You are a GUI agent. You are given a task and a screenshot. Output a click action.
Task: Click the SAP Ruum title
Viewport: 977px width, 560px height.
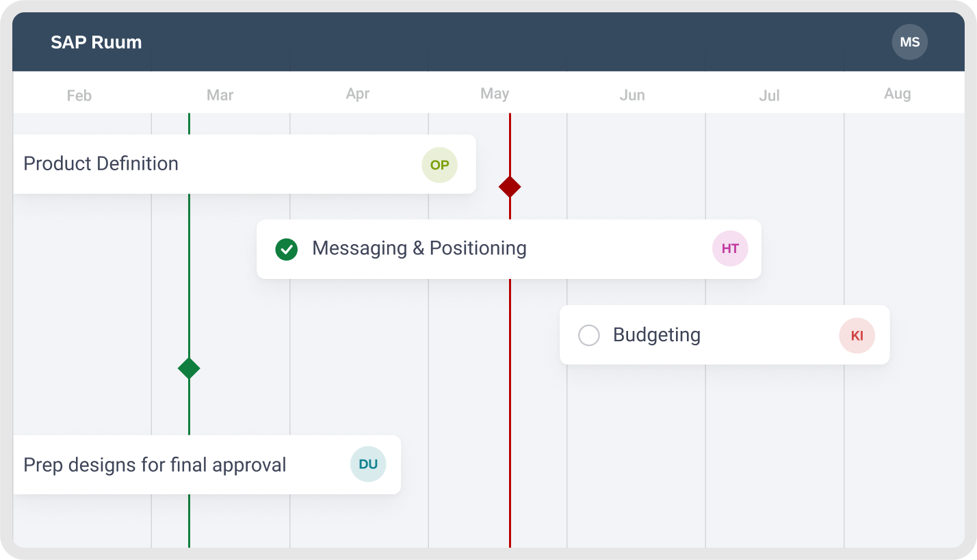point(96,42)
